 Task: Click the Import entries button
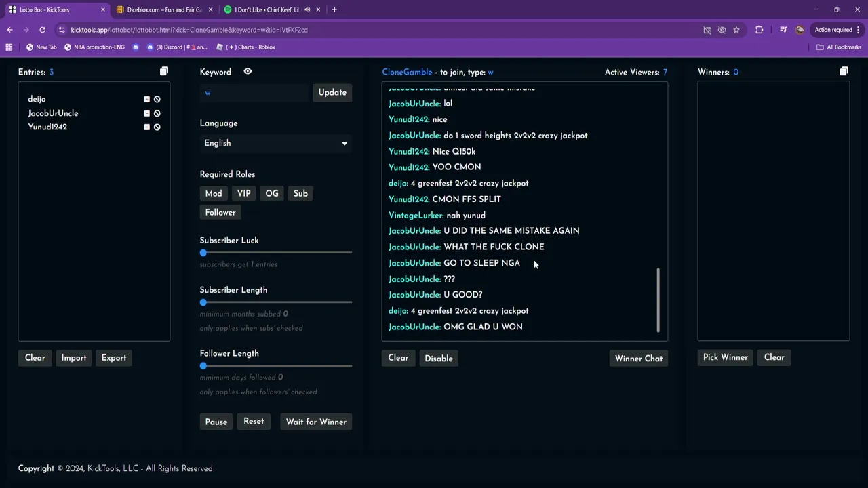(74, 358)
